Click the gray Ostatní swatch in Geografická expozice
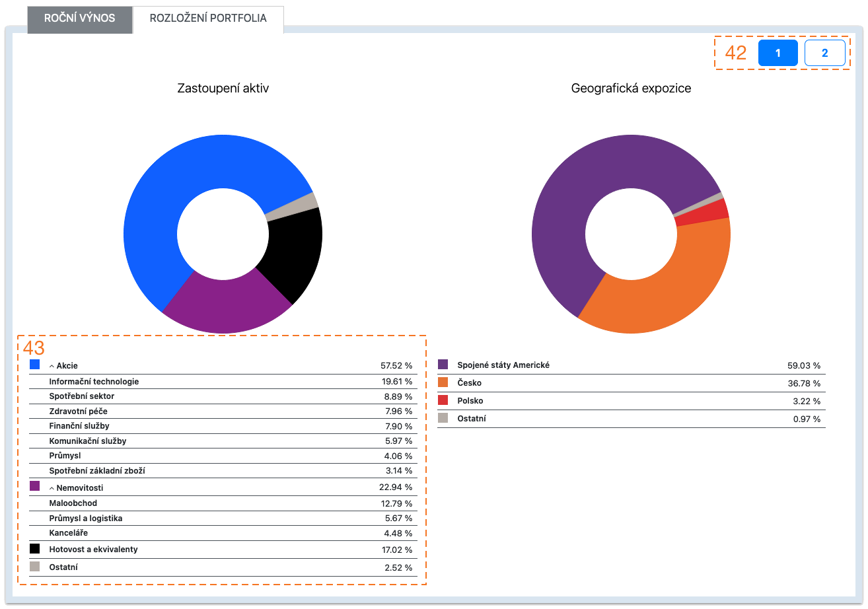Viewport: 868px width, 609px height. tap(443, 417)
